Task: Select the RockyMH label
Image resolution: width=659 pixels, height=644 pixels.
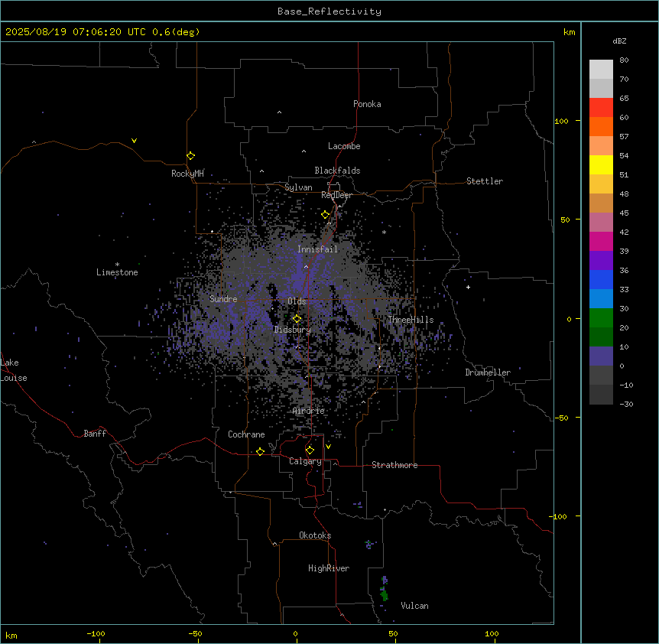Action: pyautogui.click(x=187, y=174)
